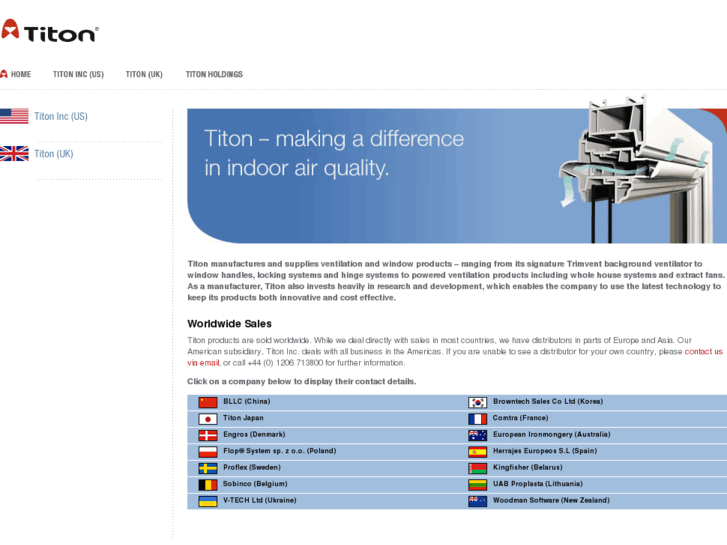Click the France flag next to Comtra
The height and width of the screenshot is (545, 727).
coord(478,419)
